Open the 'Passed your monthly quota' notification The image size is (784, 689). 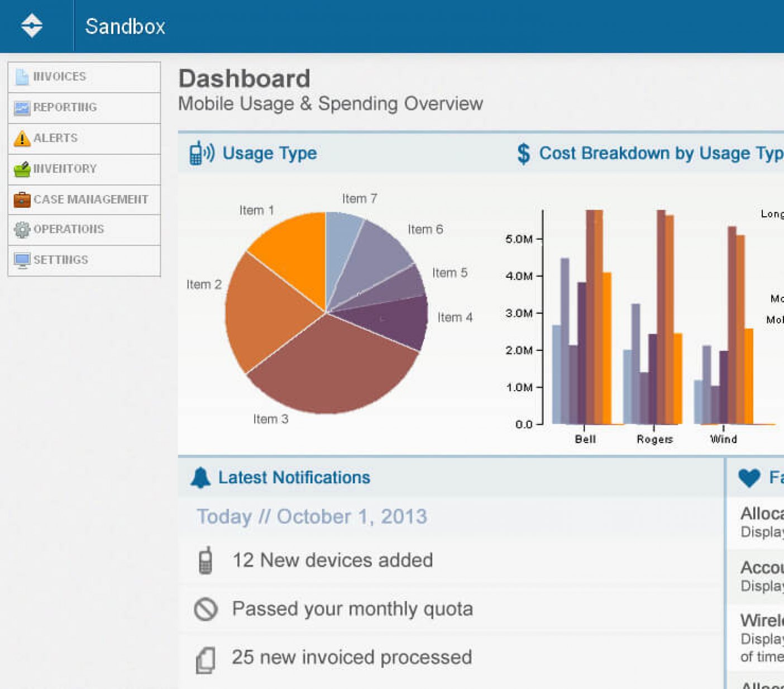point(451,609)
